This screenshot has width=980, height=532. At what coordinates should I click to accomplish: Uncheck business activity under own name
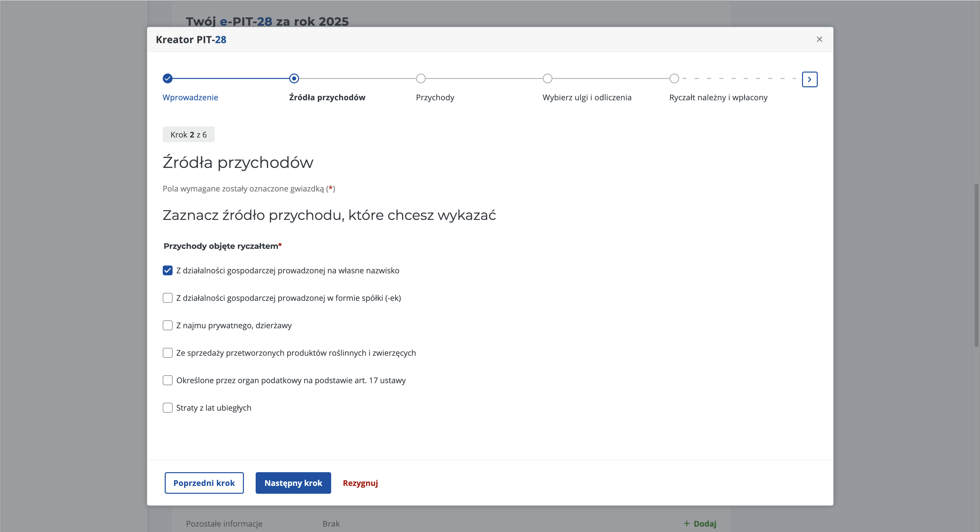click(167, 271)
